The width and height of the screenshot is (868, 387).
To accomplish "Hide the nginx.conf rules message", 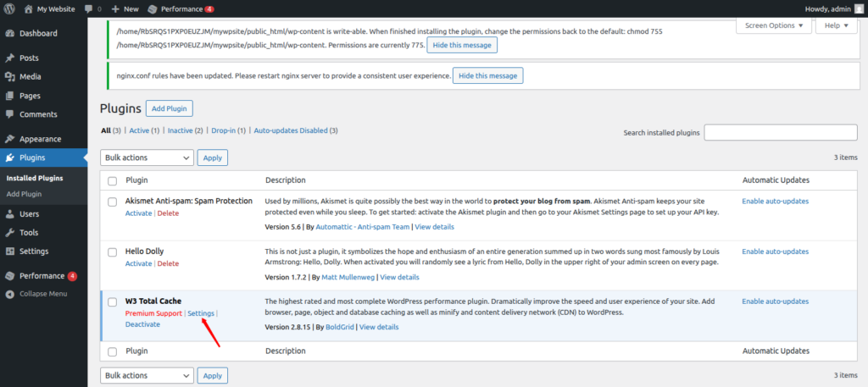I will 487,75.
